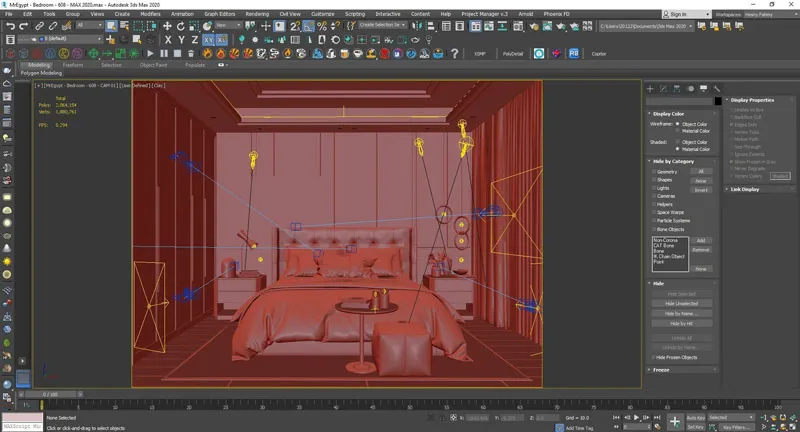Select the Move transform tool
800x432 pixels.
(x=167, y=26)
